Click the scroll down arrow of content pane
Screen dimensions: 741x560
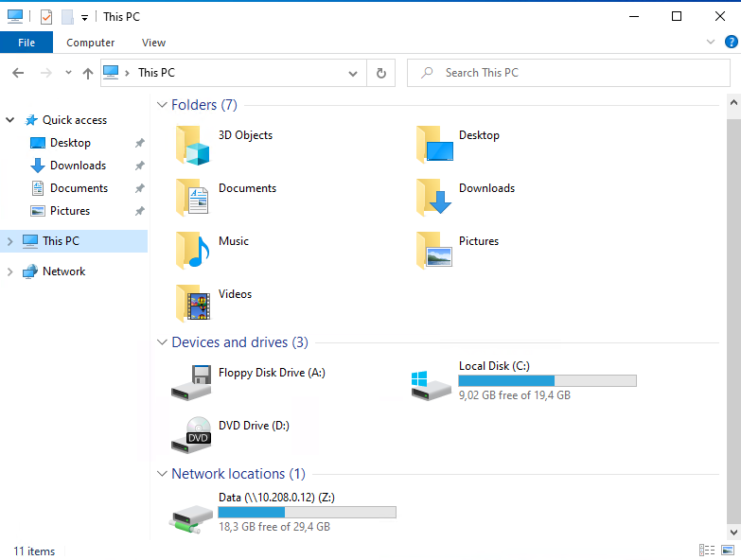[733, 533]
